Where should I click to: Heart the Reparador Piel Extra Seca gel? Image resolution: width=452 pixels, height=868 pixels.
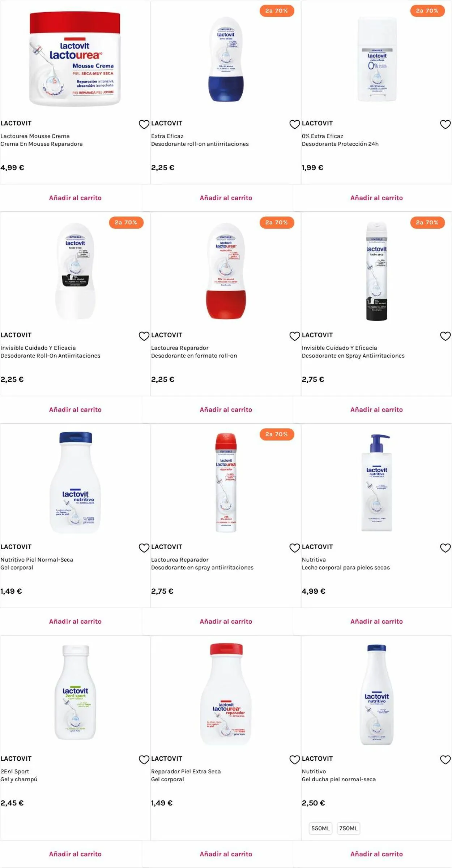coord(295,760)
